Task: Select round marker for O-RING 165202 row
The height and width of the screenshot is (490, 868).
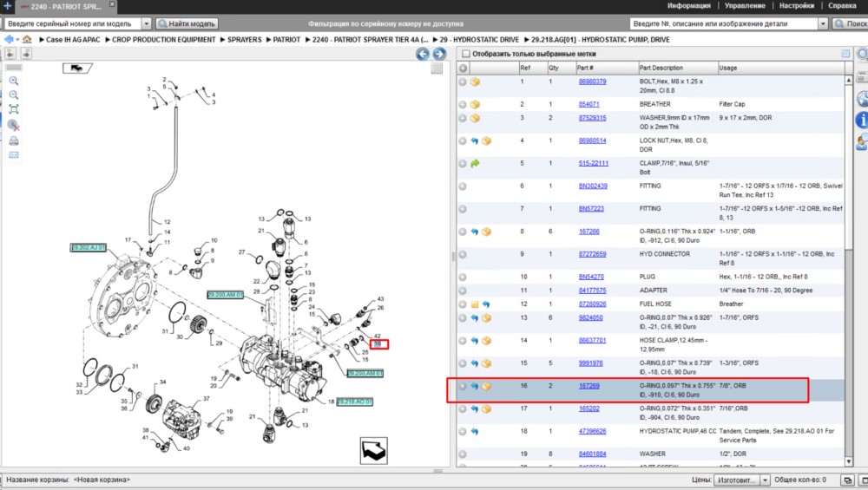Action: 463,408
